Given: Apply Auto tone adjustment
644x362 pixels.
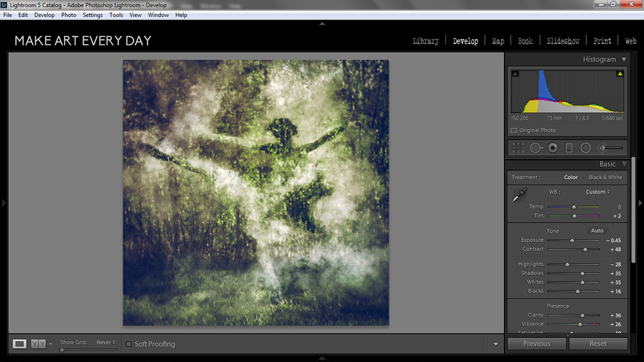Looking at the screenshot, I should (597, 231).
